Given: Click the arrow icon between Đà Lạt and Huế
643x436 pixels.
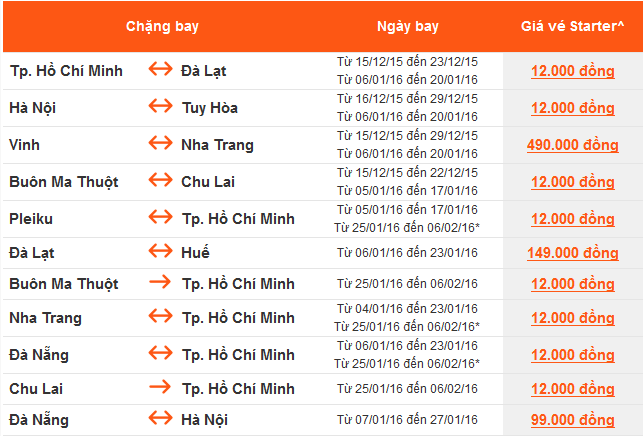Looking at the screenshot, I should click(x=160, y=253).
